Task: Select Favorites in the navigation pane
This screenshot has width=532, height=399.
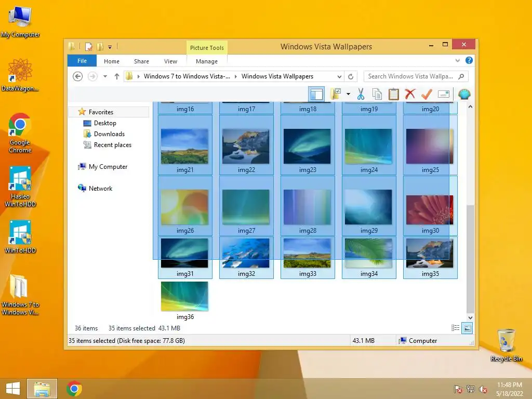Action: click(101, 112)
